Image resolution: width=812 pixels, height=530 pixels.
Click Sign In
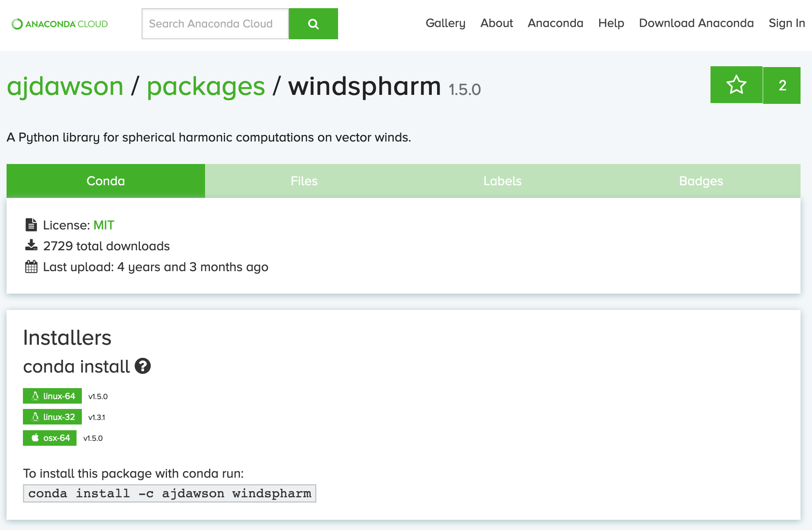click(787, 23)
